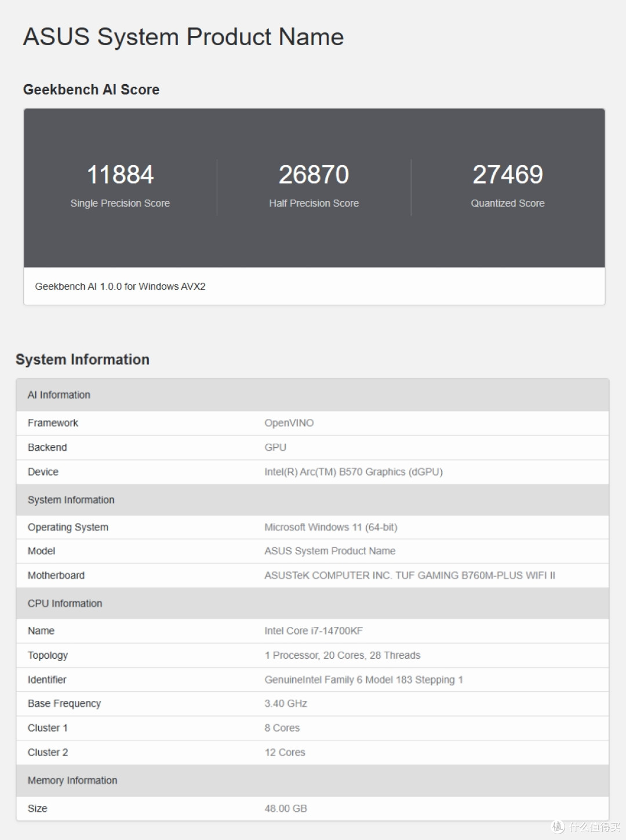Click the 3.40 GHz base frequency value

pos(286,703)
